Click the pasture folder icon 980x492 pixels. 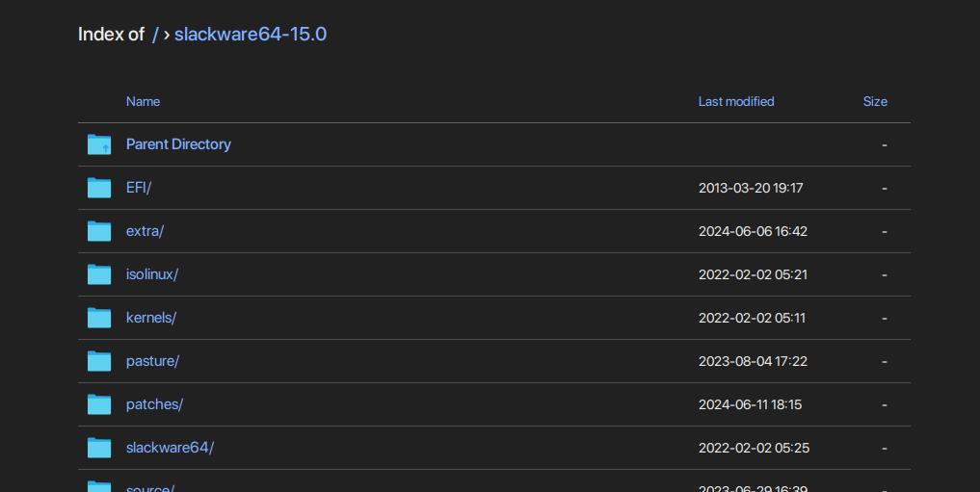98,360
